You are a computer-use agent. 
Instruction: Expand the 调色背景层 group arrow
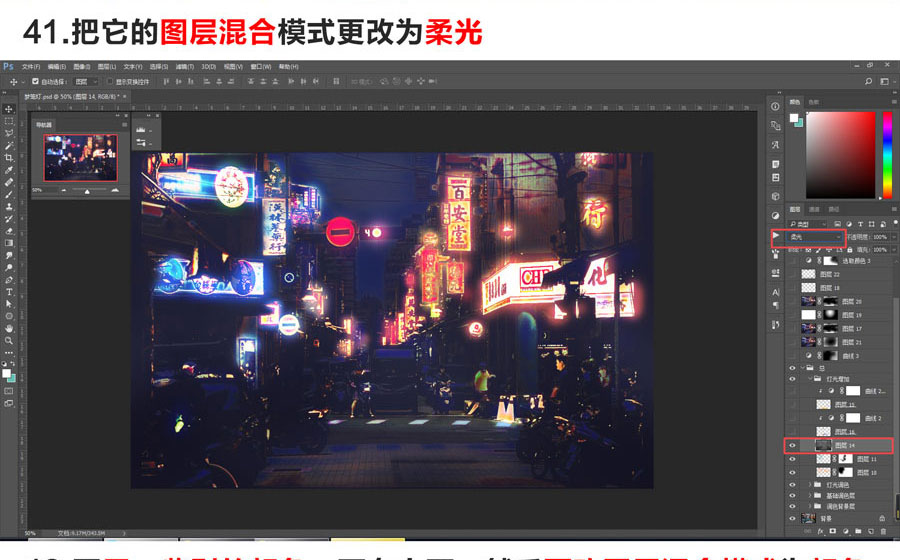pyautogui.click(x=810, y=506)
